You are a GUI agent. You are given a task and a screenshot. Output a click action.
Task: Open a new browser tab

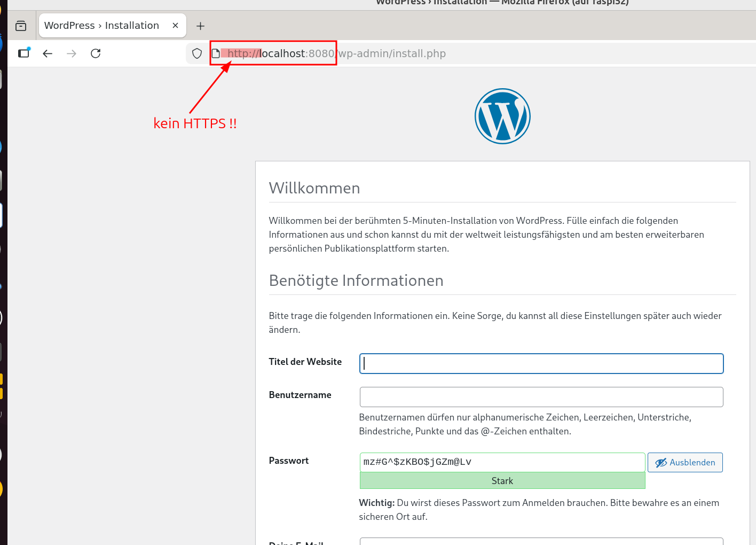(201, 26)
